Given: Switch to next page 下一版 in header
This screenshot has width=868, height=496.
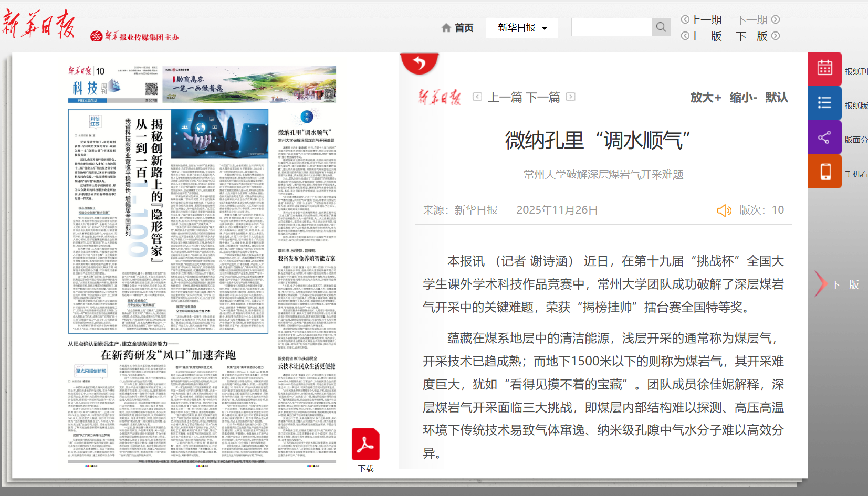Looking at the screenshot, I should point(758,36).
